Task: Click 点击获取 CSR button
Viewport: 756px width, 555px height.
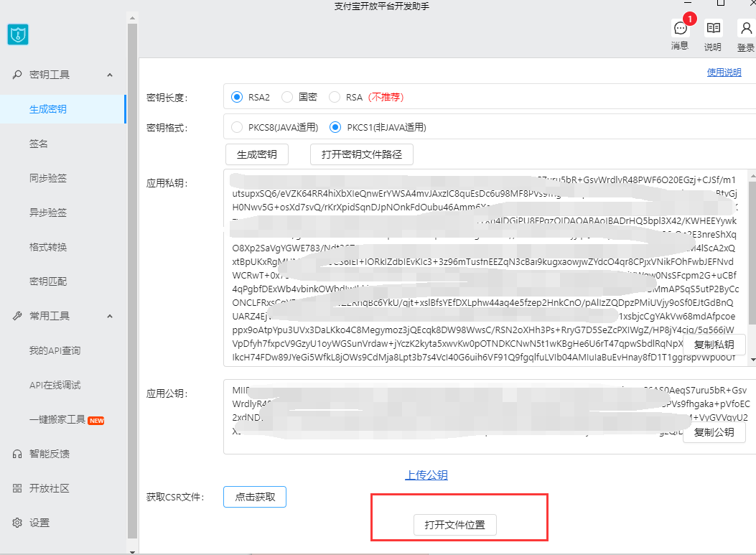Action: point(255,497)
